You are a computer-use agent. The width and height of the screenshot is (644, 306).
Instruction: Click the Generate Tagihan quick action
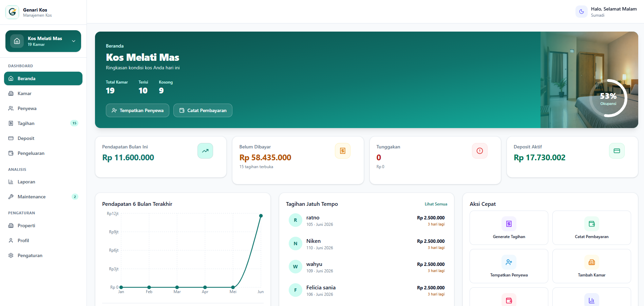509,228
